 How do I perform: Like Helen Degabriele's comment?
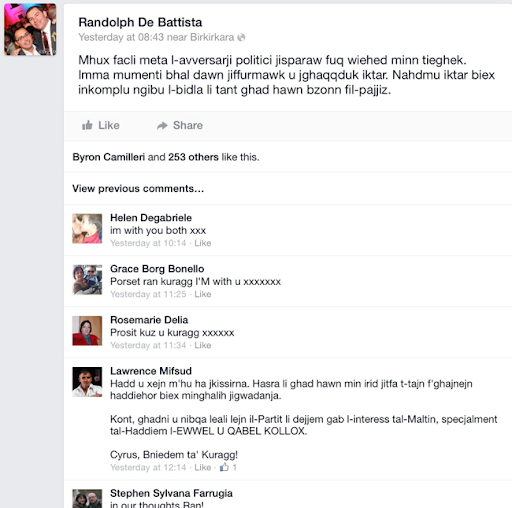coord(203,243)
